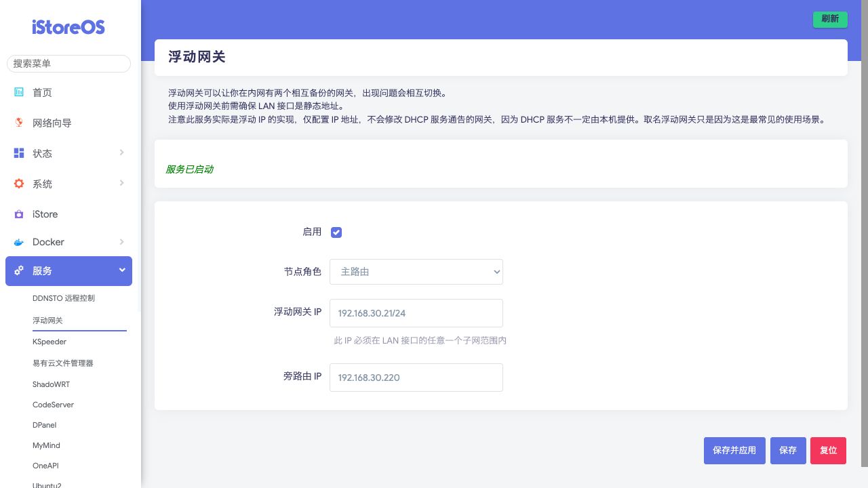Expand the 系统 menu chevron
This screenshot has height=488, width=868.
[x=122, y=183]
